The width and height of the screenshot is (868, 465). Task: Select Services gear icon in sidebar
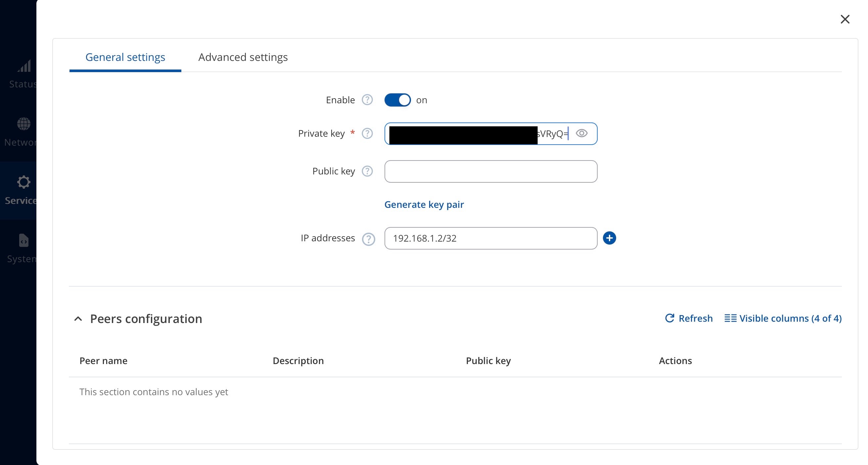pyautogui.click(x=23, y=182)
